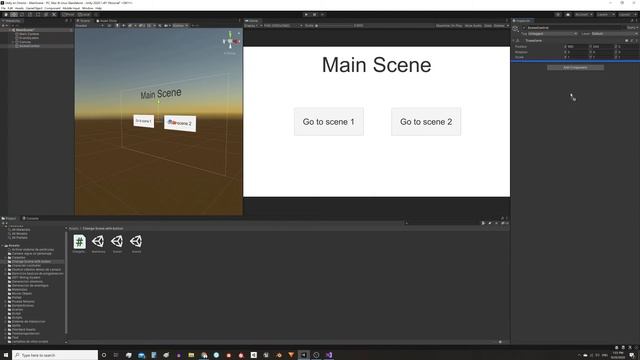Select the Assets root folder in the Project tree

[x=14, y=246]
